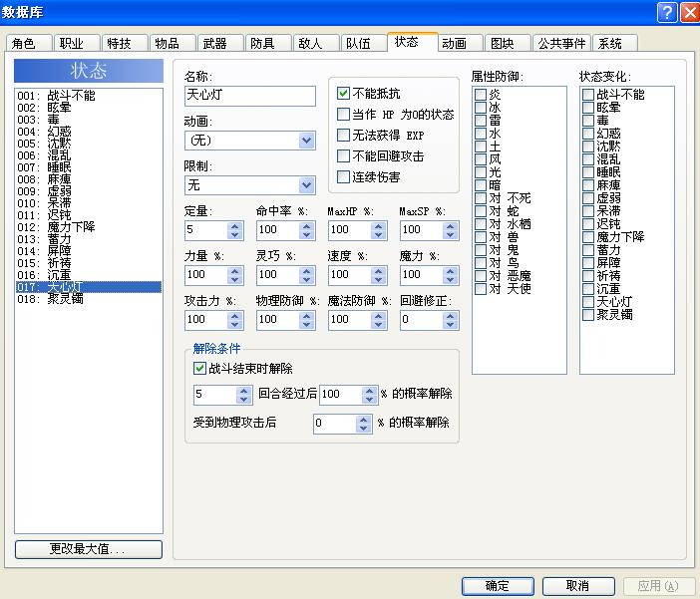Click the help question mark icon
Viewport: 700px width, 599px height.
(667, 13)
